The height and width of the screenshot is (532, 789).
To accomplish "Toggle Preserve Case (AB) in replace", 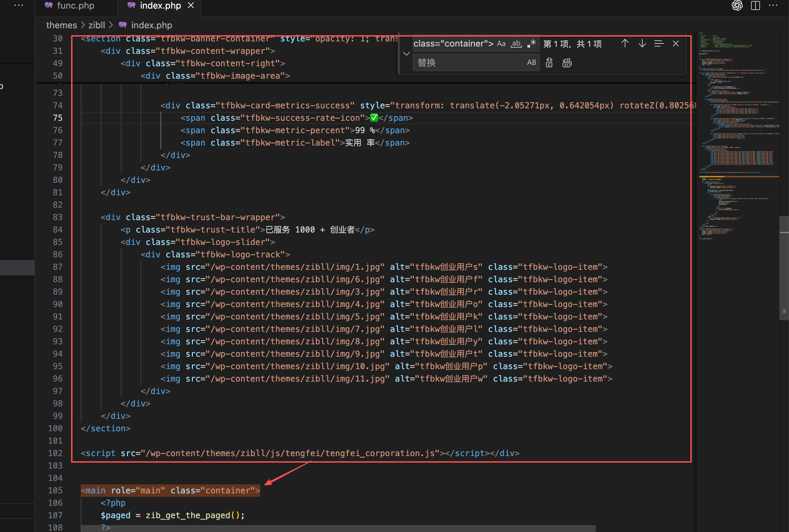I will pyautogui.click(x=532, y=62).
